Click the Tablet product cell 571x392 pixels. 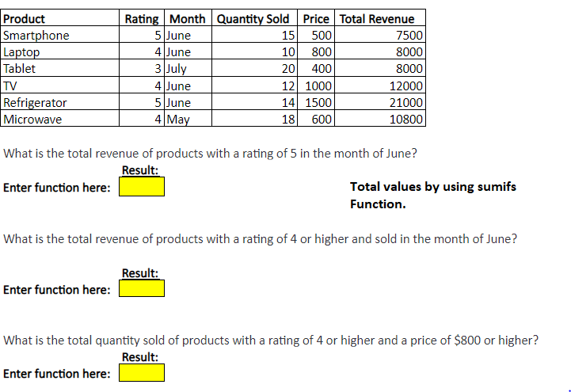tap(60, 69)
